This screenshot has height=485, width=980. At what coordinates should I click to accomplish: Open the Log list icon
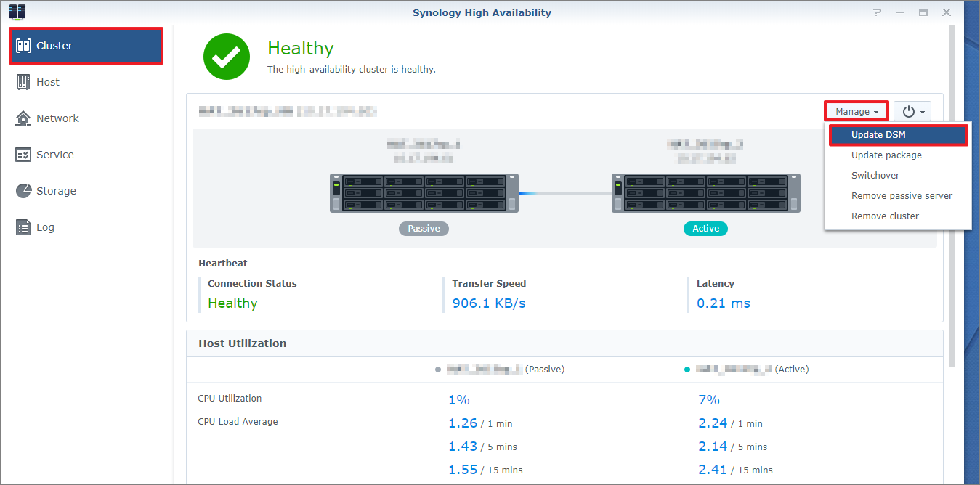(x=23, y=227)
